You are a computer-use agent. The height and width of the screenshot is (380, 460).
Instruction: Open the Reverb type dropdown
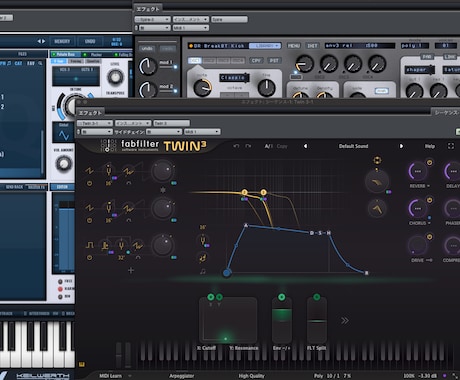coord(428,186)
